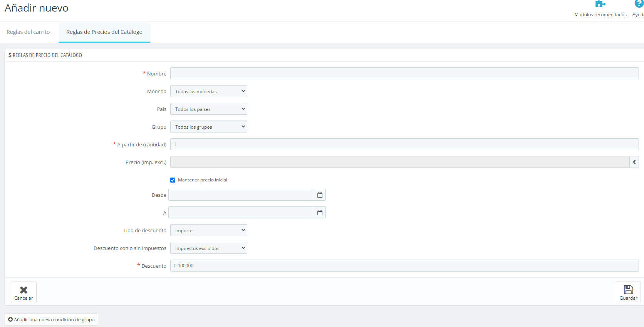Expand Descuento con o sin impuestos dropdown
The image size is (644, 327).
coord(208,248)
